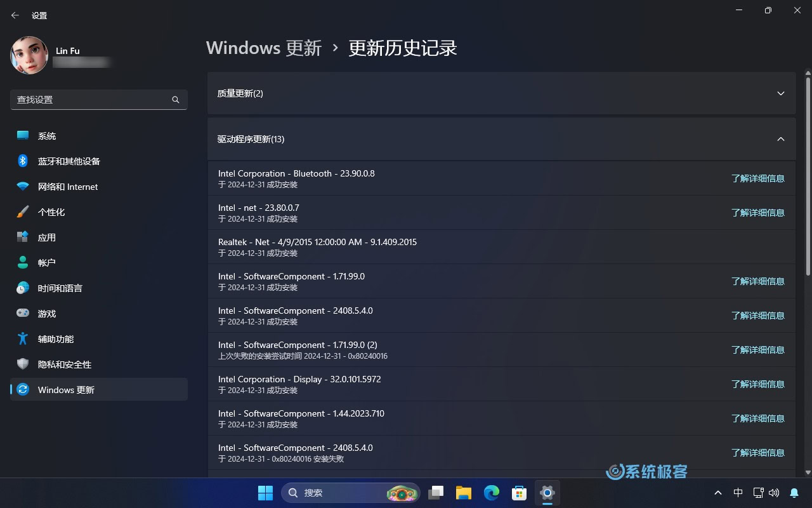Click the search settings input field
The width and height of the screenshot is (812, 508).
[99, 100]
